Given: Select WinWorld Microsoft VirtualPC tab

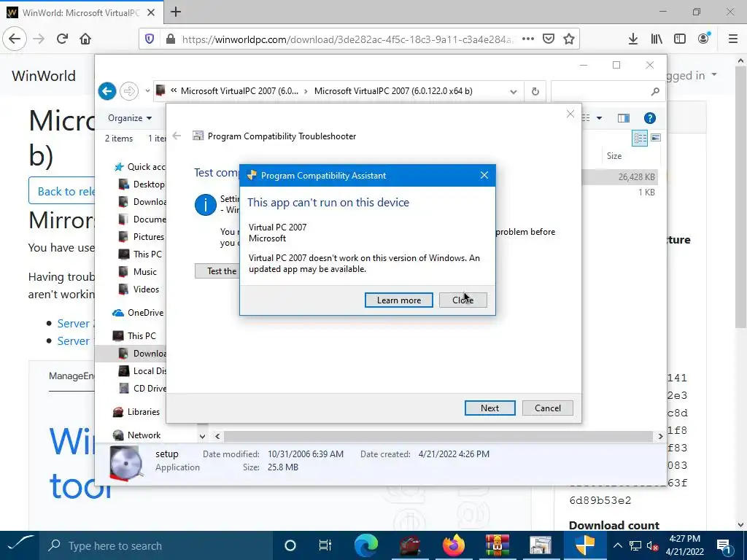Looking at the screenshot, I should (81, 12).
